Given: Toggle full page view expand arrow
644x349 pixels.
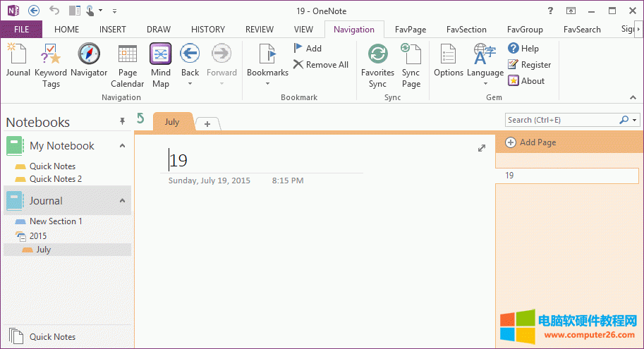Looking at the screenshot, I should click(482, 148).
